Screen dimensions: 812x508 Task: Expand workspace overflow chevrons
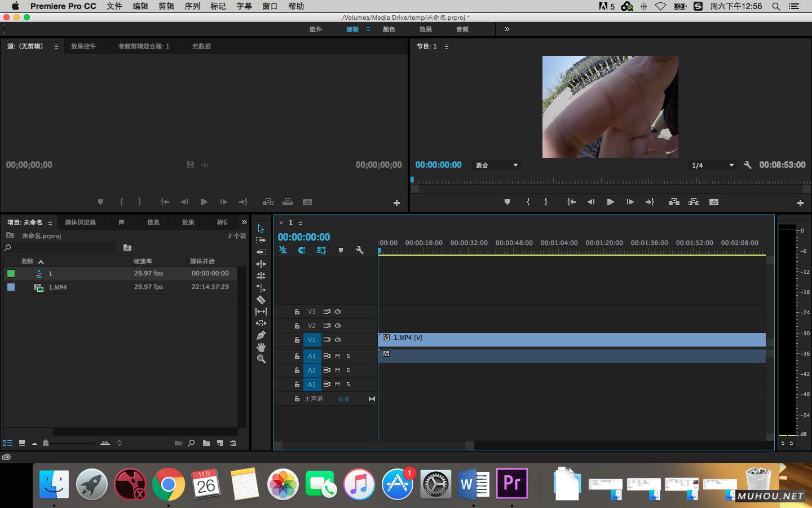[x=507, y=29]
